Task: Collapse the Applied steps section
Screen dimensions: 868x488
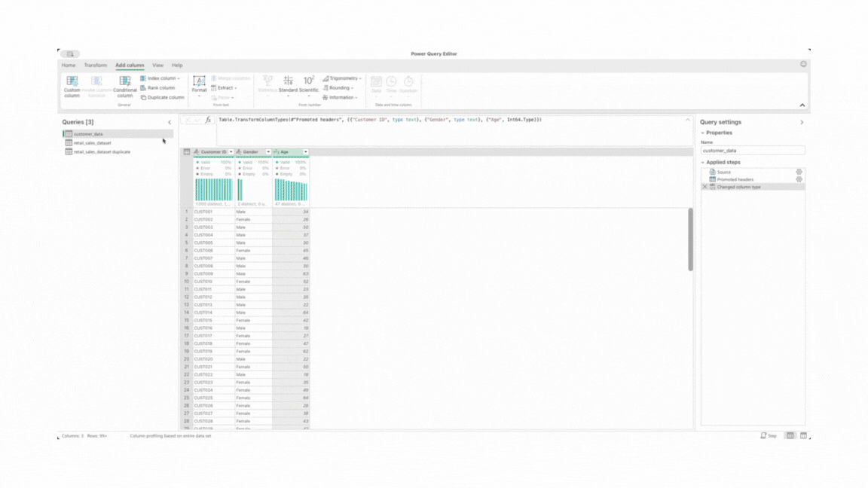Action: point(703,163)
